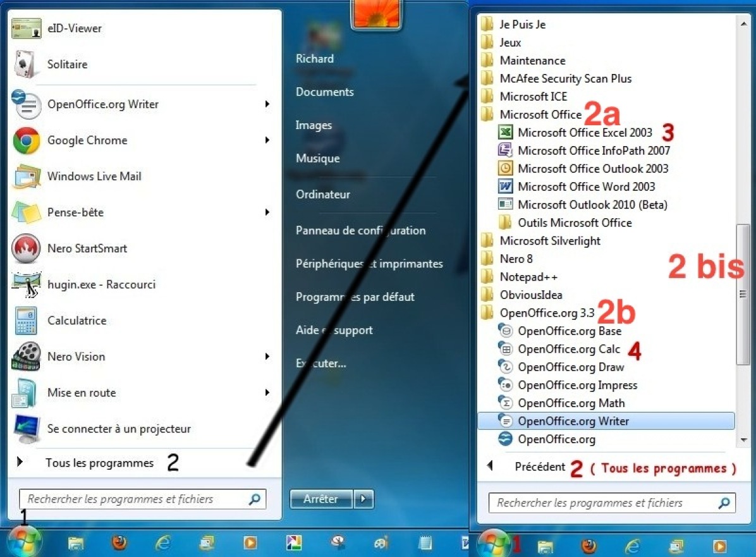Click left search programs and files field

coord(142,499)
